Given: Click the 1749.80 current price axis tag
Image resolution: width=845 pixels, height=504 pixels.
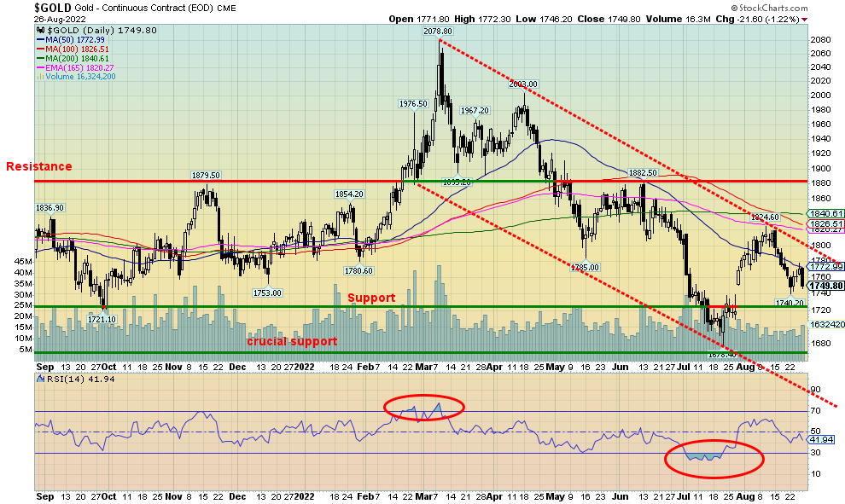Looking at the screenshot, I should pyautogui.click(x=825, y=286).
